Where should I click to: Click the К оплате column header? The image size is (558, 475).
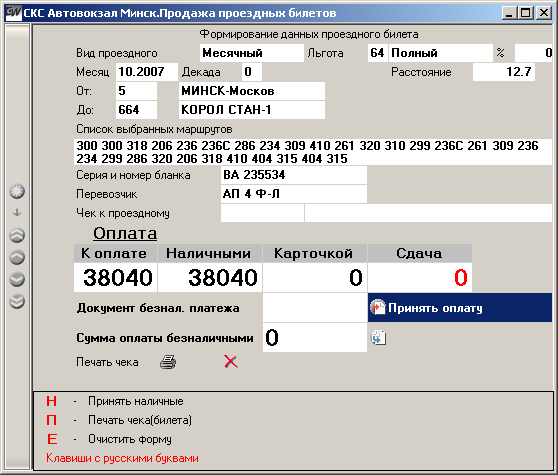pos(115,253)
